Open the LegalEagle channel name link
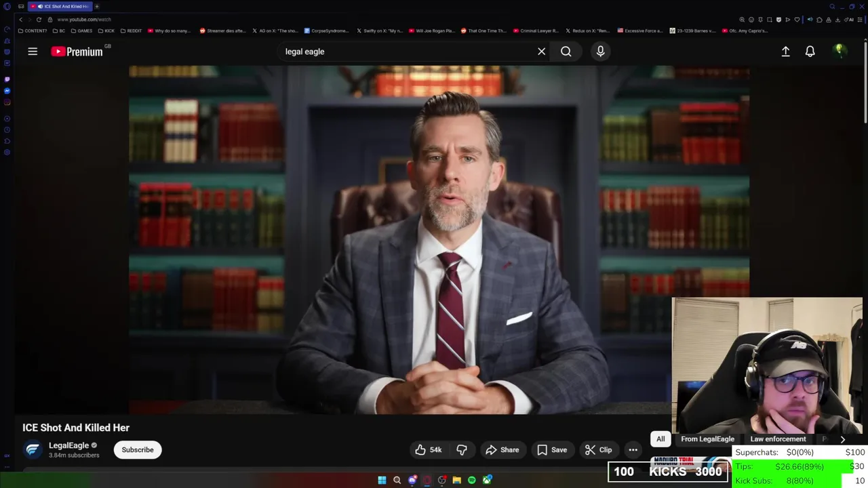Screen dimensions: 868x488 [x=68, y=445]
